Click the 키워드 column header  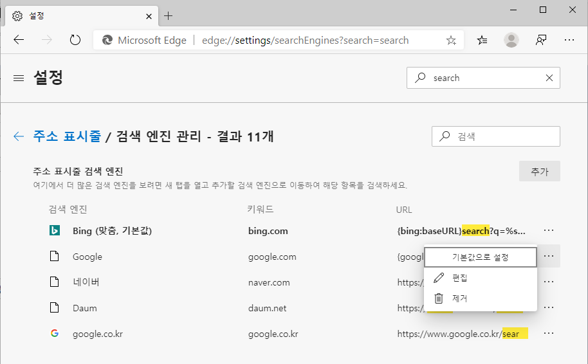coord(261,209)
